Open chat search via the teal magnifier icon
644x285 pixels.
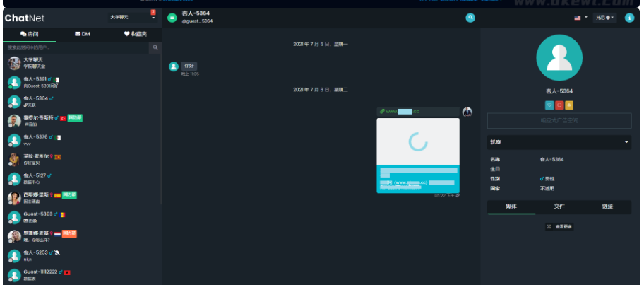point(470,18)
